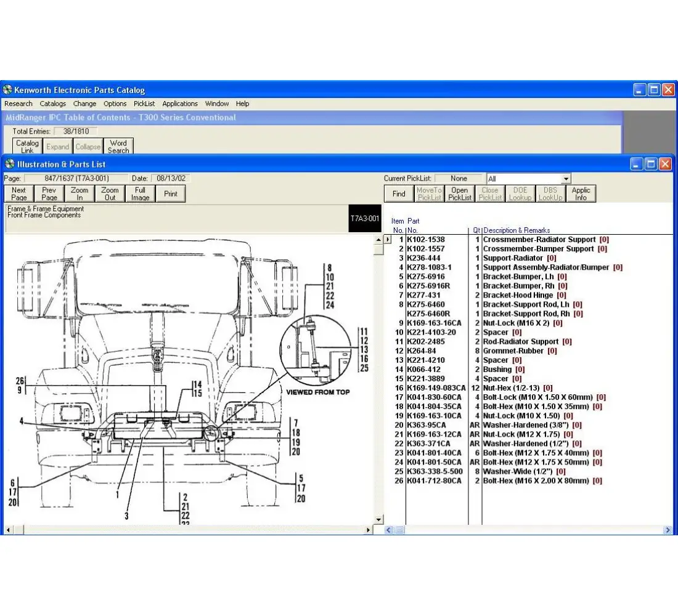Select the Zoom In tool
Screen dimensions: 678x616
click(x=79, y=193)
